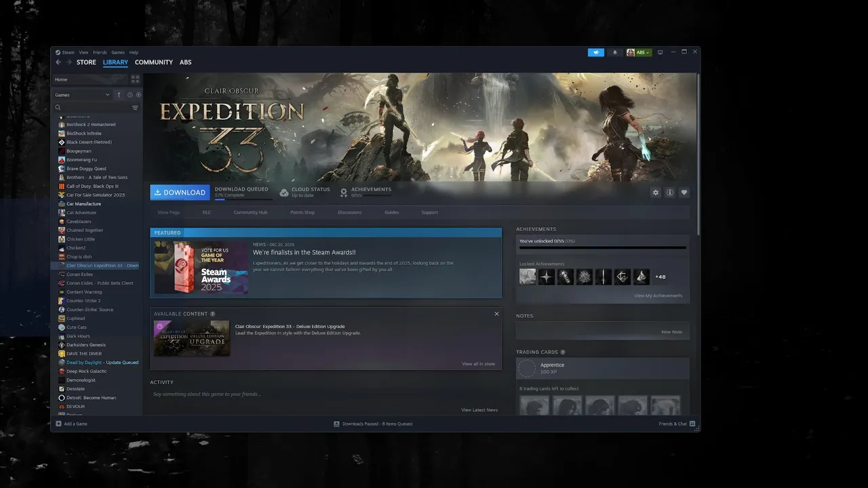Switch to the STORE tab
This screenshot has height=488, width=868.
tap(86, 62)
